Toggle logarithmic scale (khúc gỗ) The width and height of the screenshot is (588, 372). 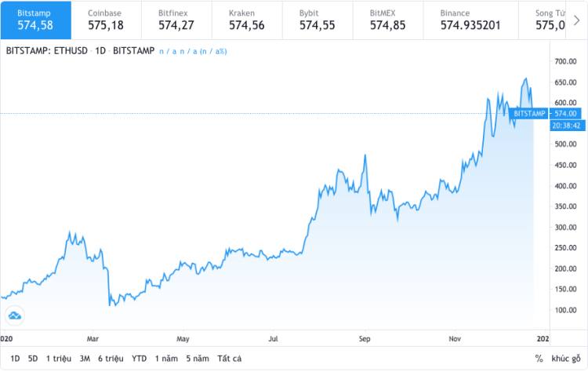565,358
